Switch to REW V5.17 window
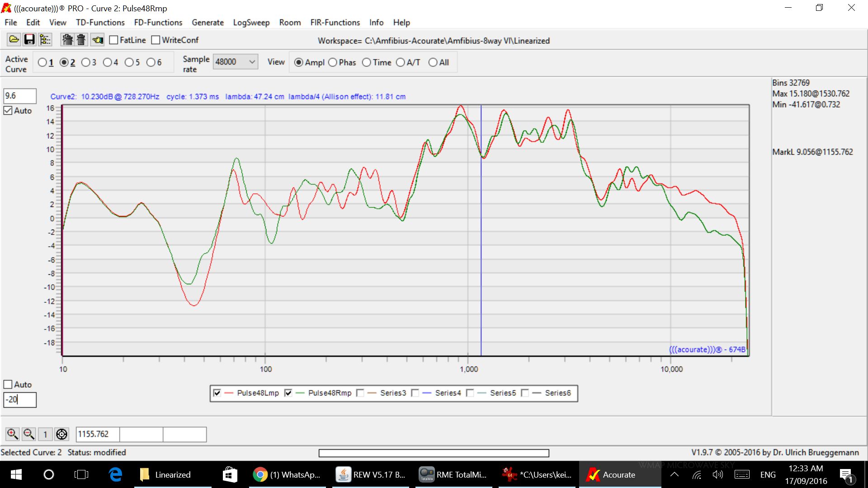This screenshot has width=868, height=488. (371, 474)
